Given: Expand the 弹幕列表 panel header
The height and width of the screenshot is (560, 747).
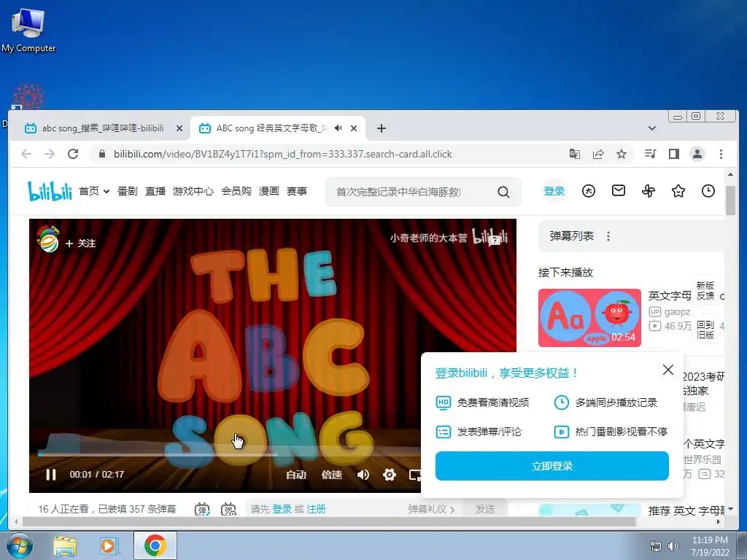Looking at the screenshot, I should coord(631,236).
